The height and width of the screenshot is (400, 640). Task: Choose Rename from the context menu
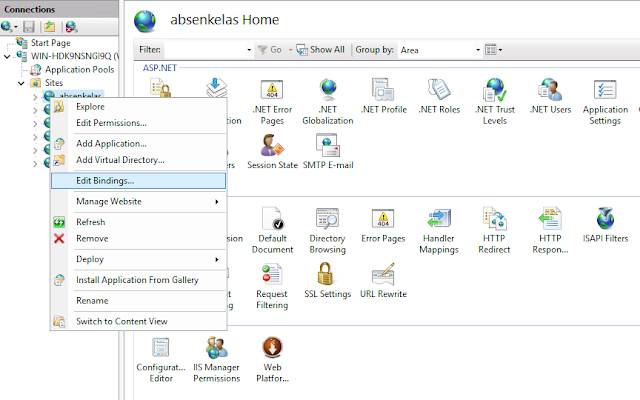tap(138, 301)
